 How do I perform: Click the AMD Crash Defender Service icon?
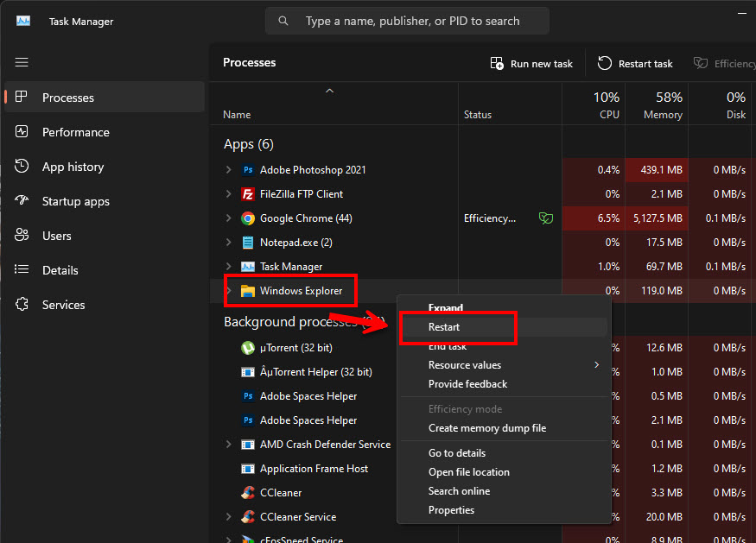tap(248, 445)
